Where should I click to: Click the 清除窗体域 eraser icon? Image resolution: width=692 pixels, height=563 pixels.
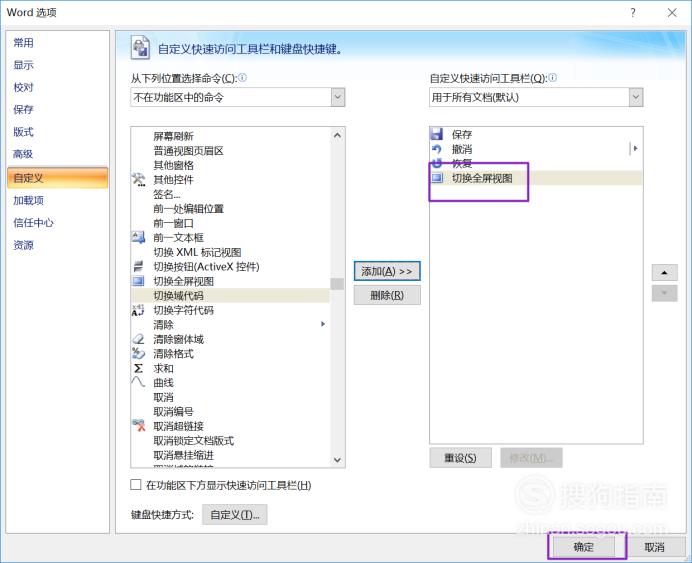point(138,339)
